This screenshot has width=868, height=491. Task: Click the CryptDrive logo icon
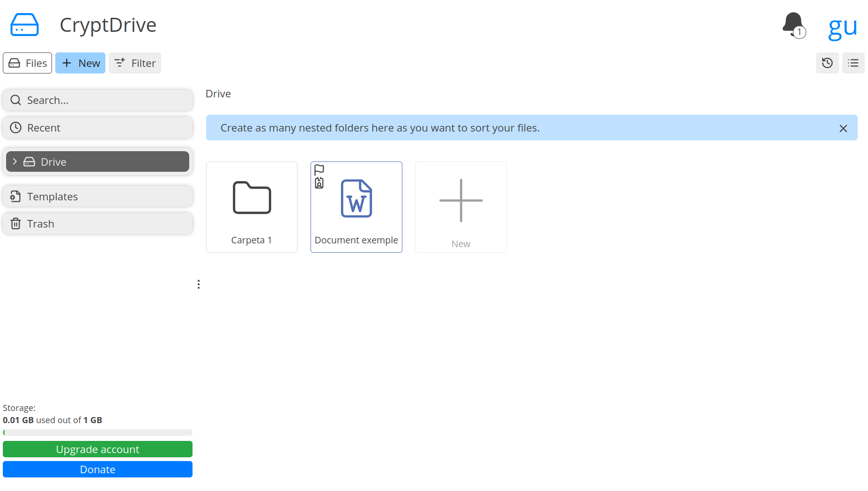click(x=24, y=25)
